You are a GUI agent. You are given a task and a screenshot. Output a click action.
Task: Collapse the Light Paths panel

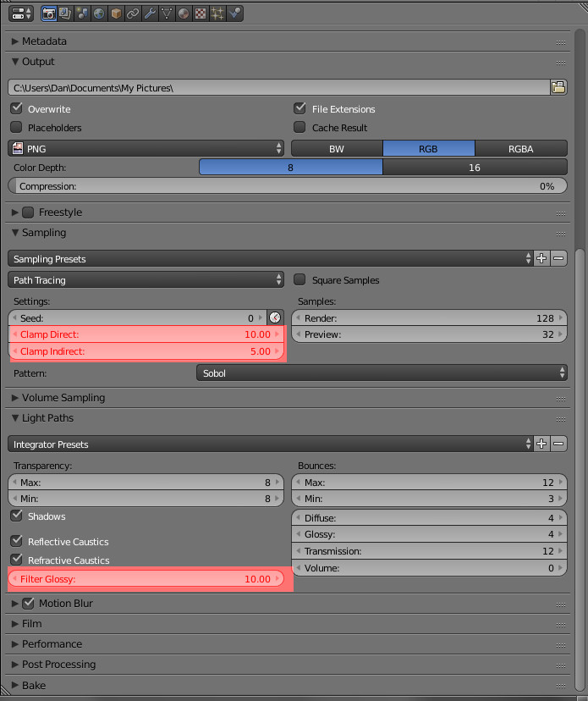[14, 418]
